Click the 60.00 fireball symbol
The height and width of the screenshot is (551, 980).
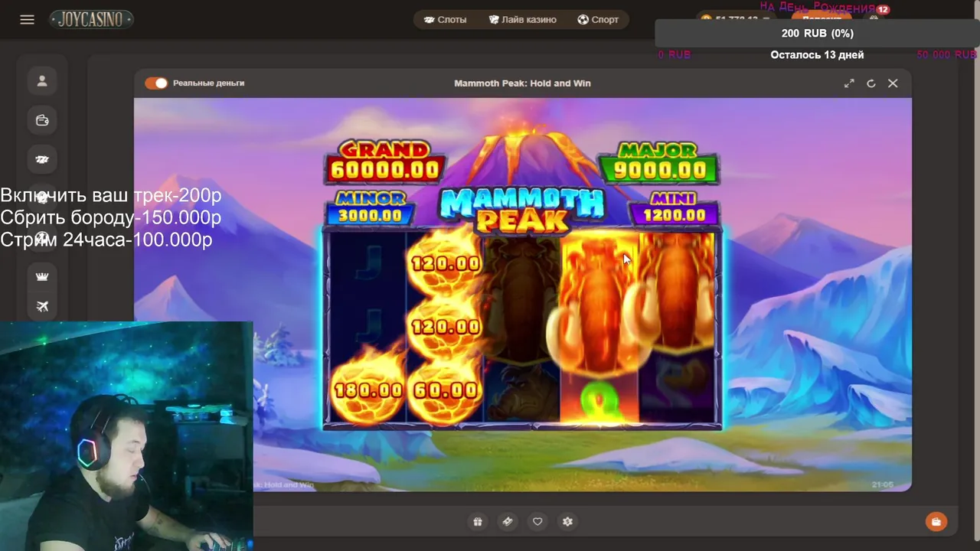pos(445,390)
